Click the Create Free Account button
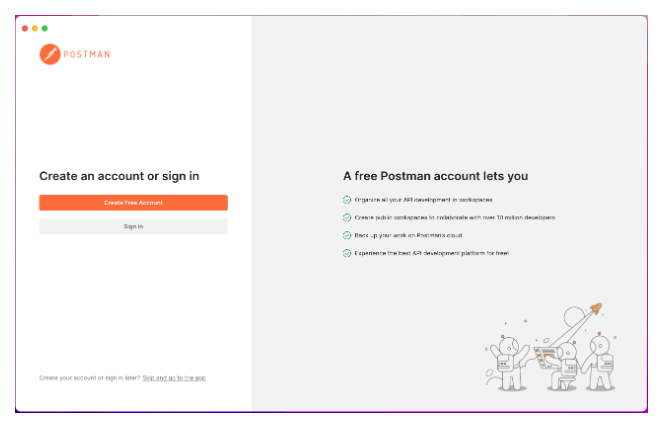 133,203
